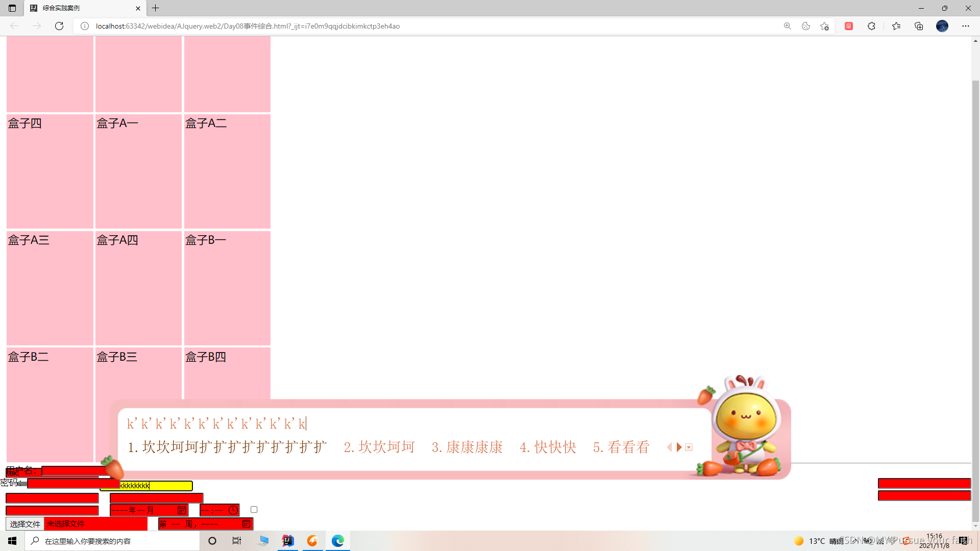980x551 pixels.
Task: Open a new browser tab
Action: (x=156, y=8)
